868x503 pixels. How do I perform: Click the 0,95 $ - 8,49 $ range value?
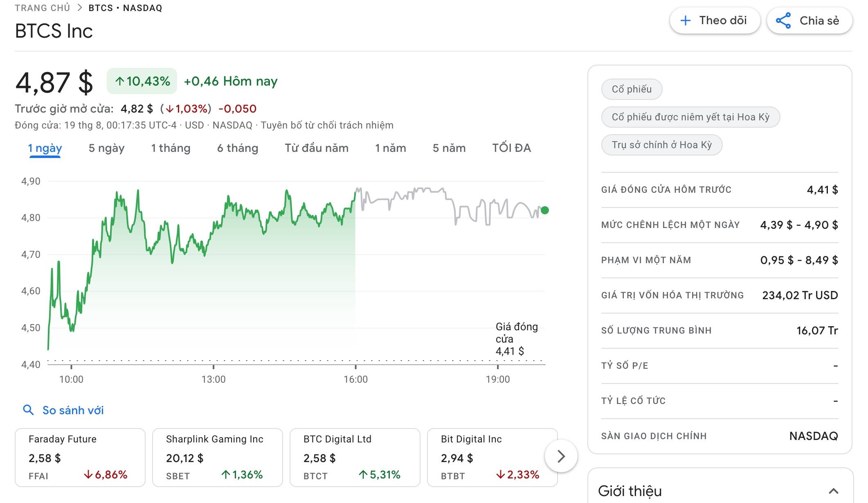coord(799,260)
